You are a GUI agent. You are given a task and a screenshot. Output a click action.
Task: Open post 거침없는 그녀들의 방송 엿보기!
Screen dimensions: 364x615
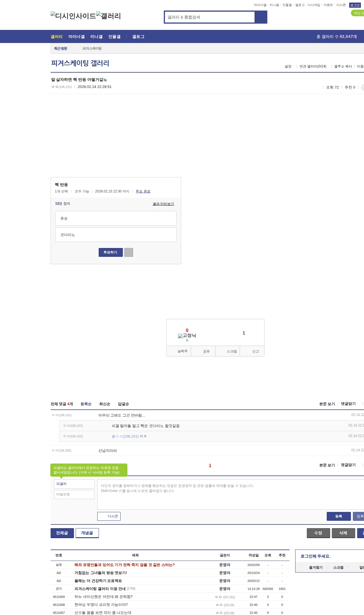click(x=101, y=573)
